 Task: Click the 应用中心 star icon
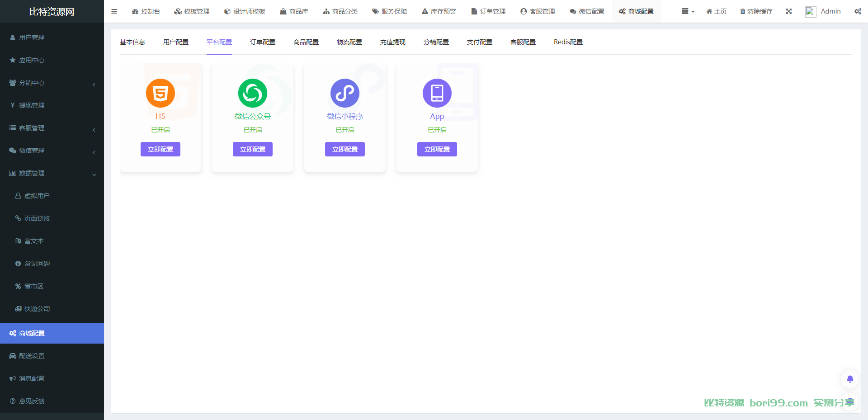[x=13, y=60]
